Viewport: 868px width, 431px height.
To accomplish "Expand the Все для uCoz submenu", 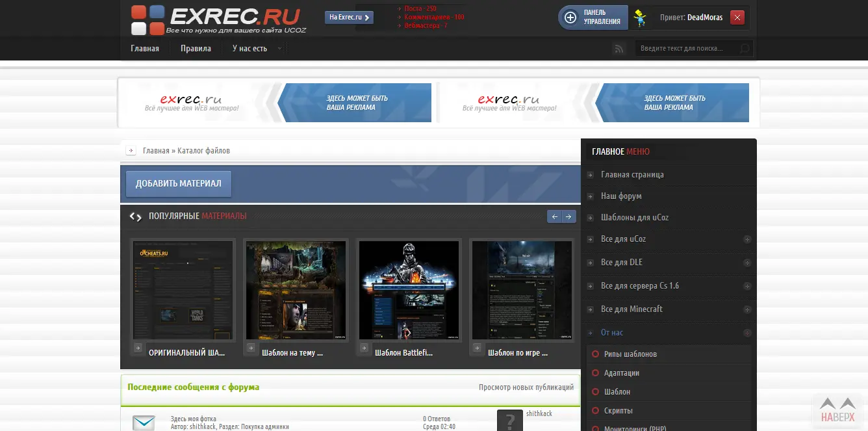I will point(747,239).
